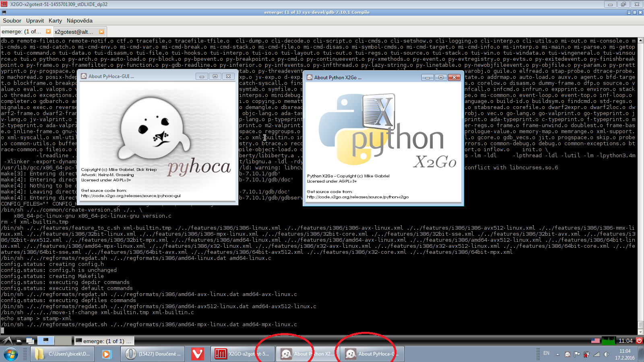The height and width of the screenshot is (362, 644).
Task: Select the emerge task button in LXDE panel
Action: pos(104,341)
